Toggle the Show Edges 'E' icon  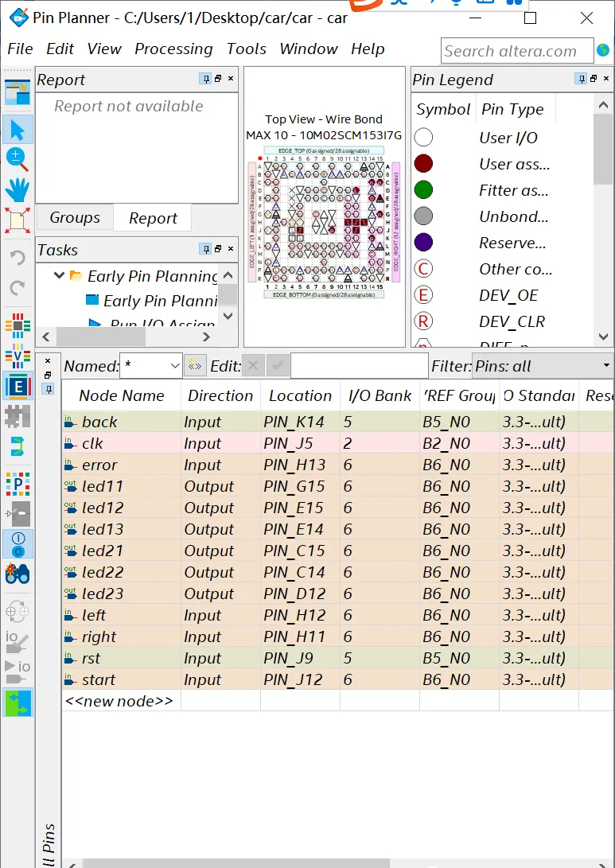pos(18,386)
